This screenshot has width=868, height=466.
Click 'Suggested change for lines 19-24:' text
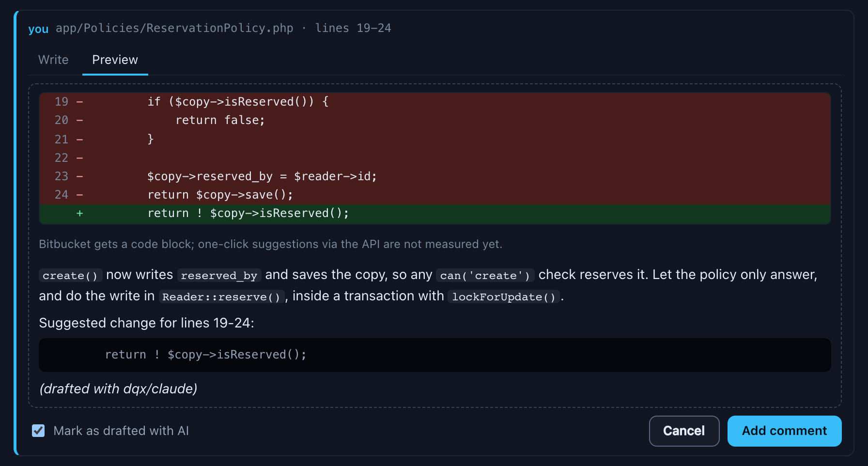pos(146,323)
